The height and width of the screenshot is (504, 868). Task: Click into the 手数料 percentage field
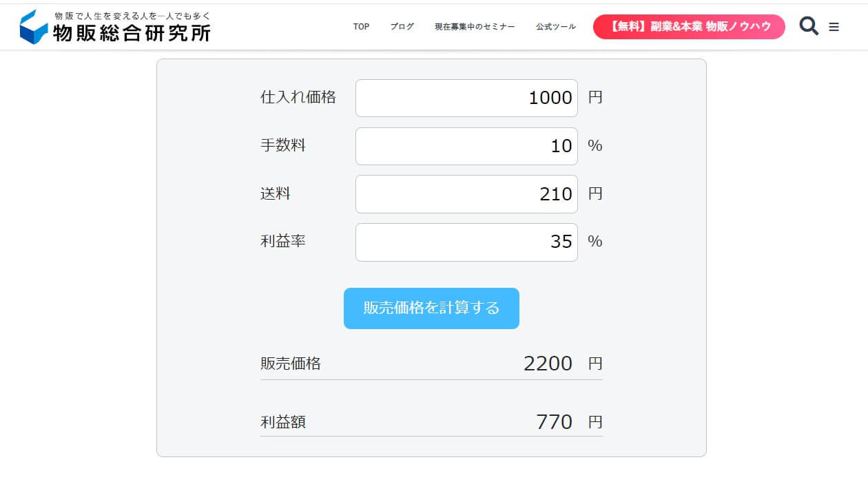[x=466, y=146]
